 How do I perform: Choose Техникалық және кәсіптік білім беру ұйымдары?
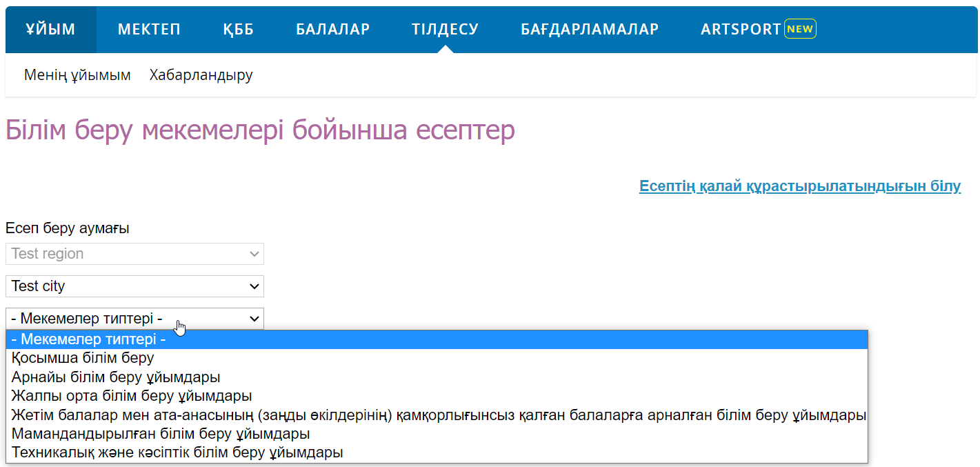[177, 453]
